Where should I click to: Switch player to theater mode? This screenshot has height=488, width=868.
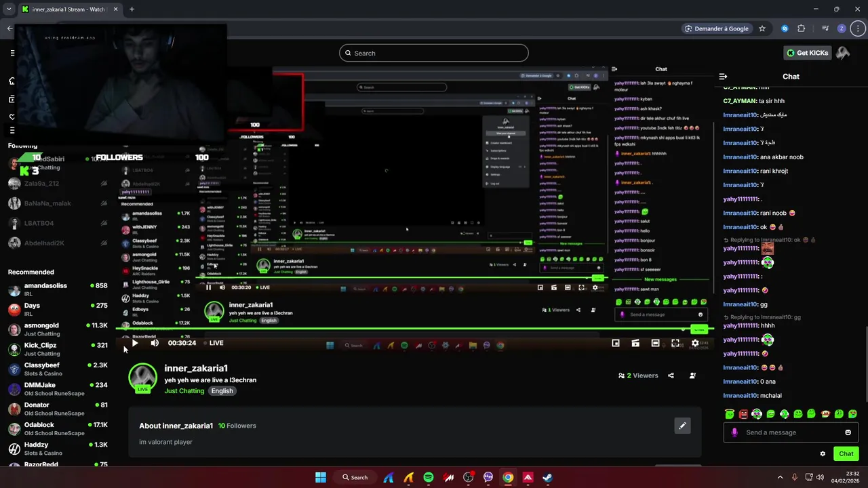pyautogui.click(x=655, y=343)
